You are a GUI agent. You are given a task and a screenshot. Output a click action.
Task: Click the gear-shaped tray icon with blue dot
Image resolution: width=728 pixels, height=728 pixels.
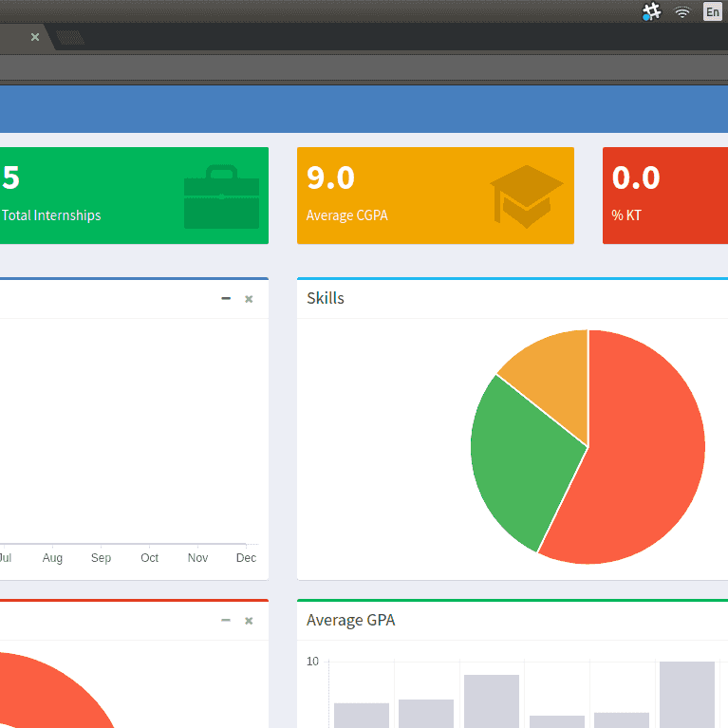[651, 11]
